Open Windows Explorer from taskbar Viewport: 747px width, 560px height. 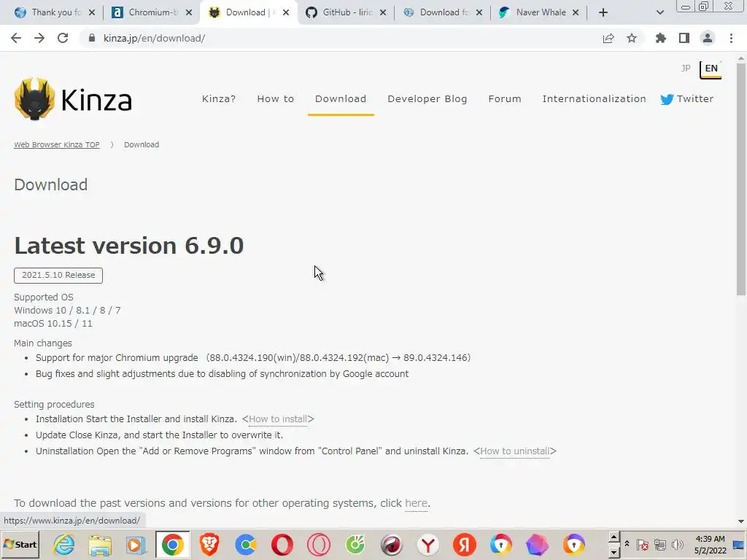coord(100,545)
